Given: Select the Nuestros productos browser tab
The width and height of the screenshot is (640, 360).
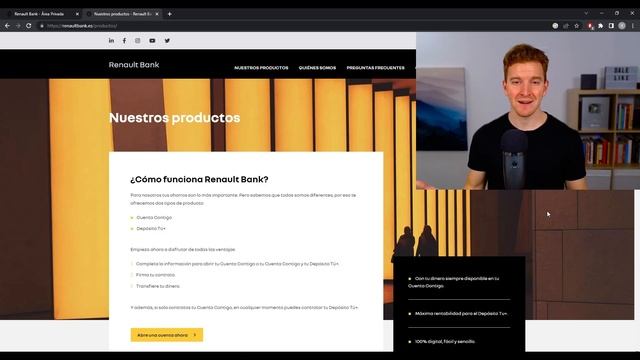Looking at the screenshot, I should coord(122,14).
